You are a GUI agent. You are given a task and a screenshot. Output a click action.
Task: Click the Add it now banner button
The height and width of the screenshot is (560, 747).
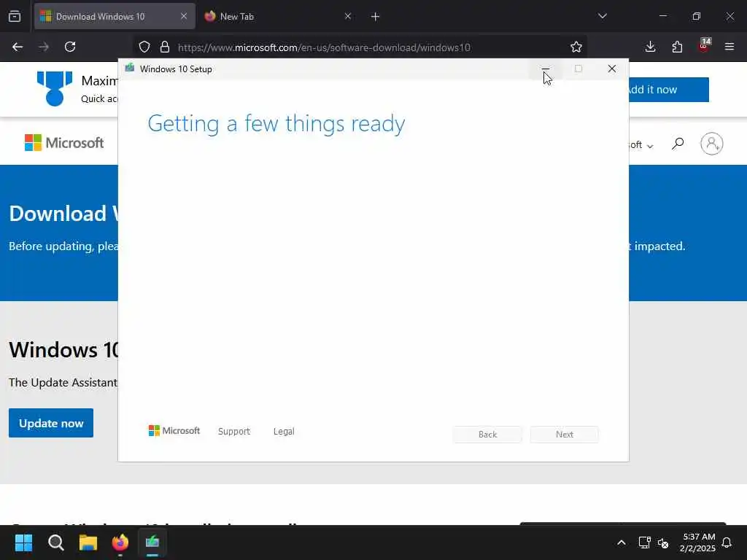[x=669, y=90]
